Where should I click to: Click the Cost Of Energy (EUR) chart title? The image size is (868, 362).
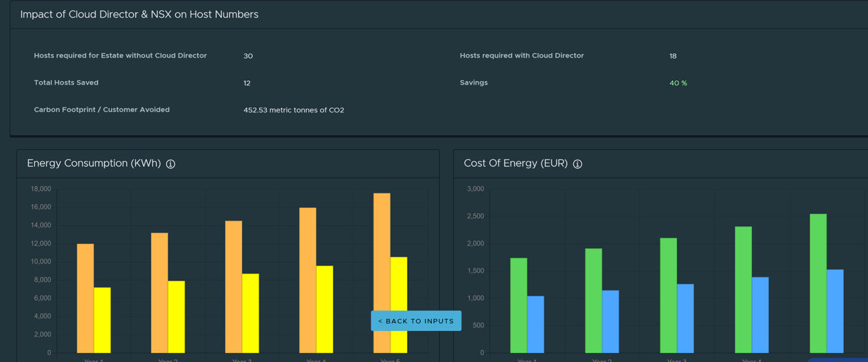516,164
